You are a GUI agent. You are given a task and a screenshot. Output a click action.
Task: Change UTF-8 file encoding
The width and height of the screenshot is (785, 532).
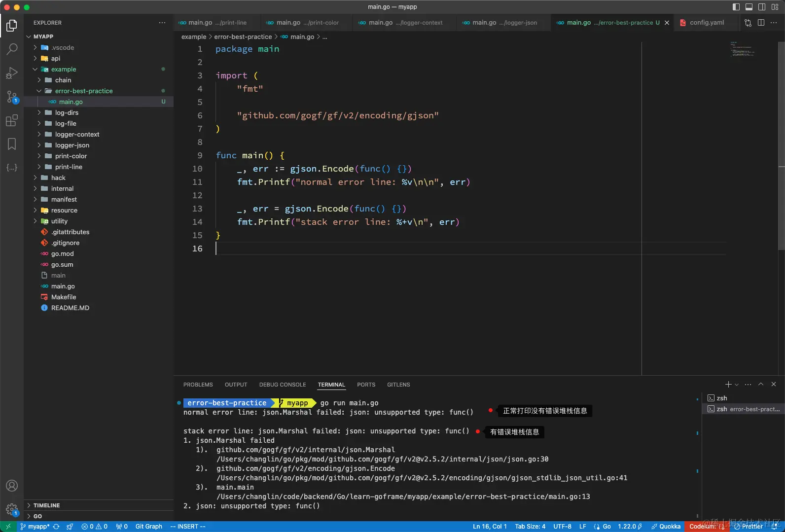(x=562, y=527)
